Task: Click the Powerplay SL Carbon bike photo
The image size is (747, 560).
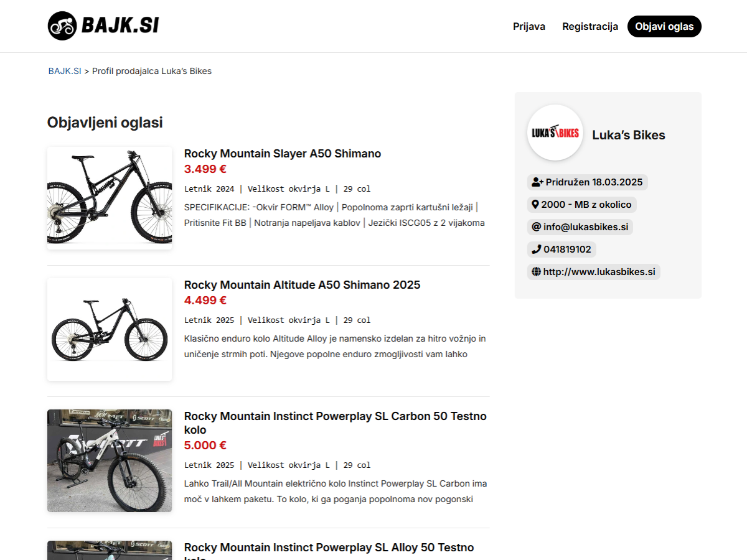Action: 110,460
